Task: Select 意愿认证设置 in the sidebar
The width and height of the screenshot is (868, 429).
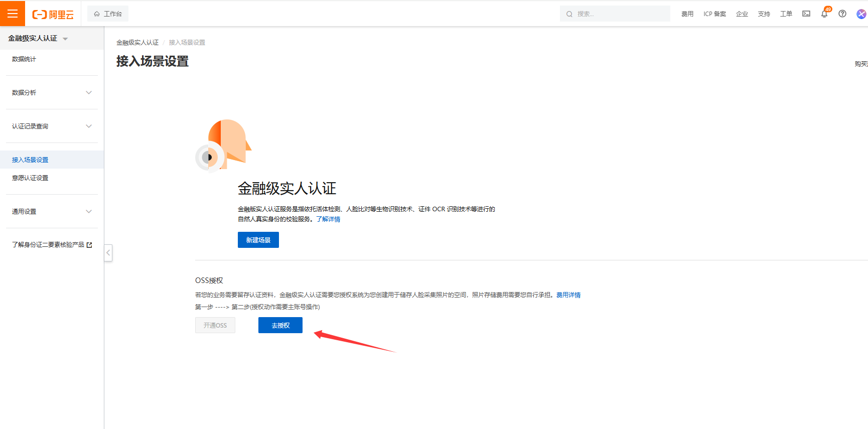Action: [30, 178]
